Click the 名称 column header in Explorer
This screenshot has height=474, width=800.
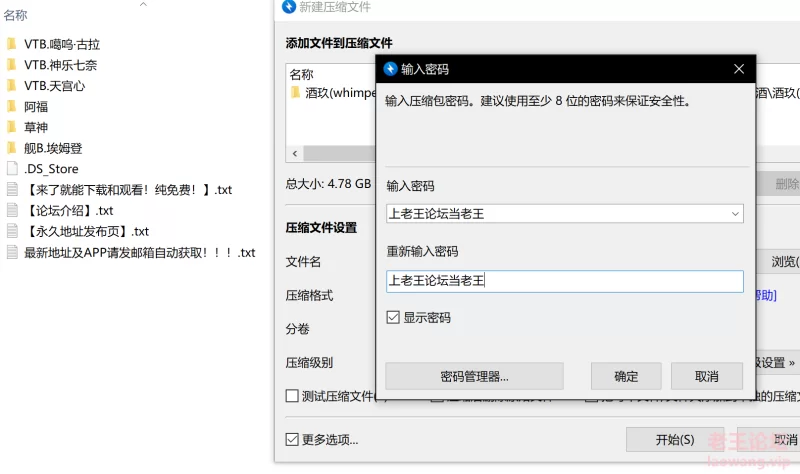point(15,15)
